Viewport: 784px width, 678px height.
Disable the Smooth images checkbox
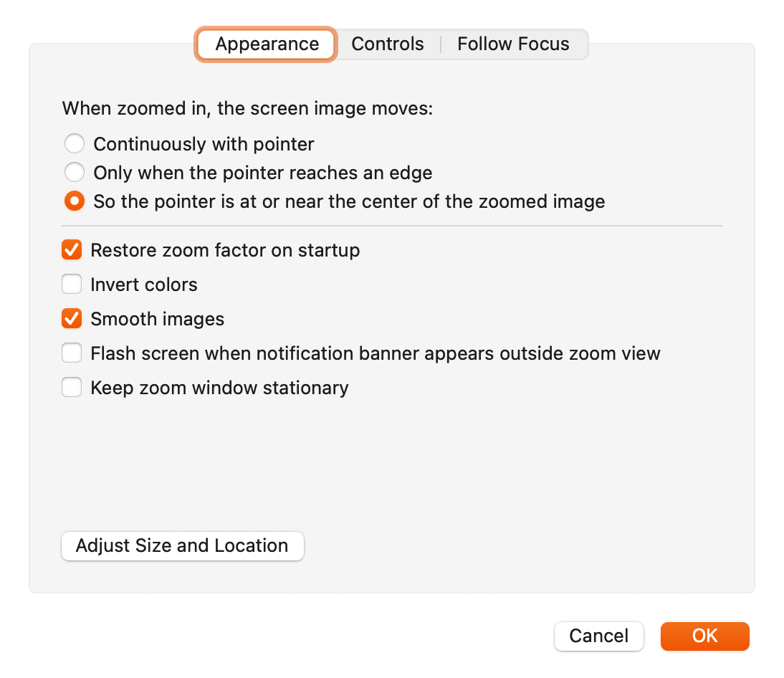click(72, 318)
